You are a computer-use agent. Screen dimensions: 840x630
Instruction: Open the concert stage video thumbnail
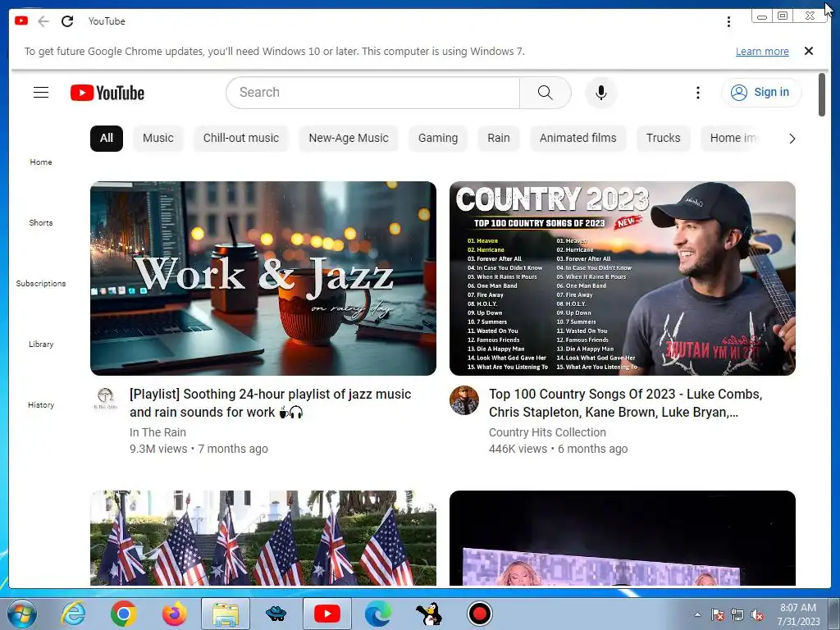(x=622, y=538)
